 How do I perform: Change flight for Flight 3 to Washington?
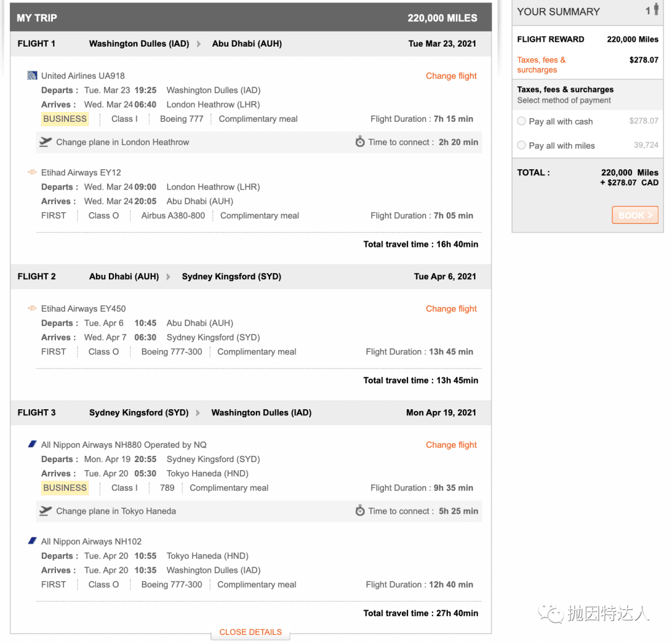(x=451, y=445)
